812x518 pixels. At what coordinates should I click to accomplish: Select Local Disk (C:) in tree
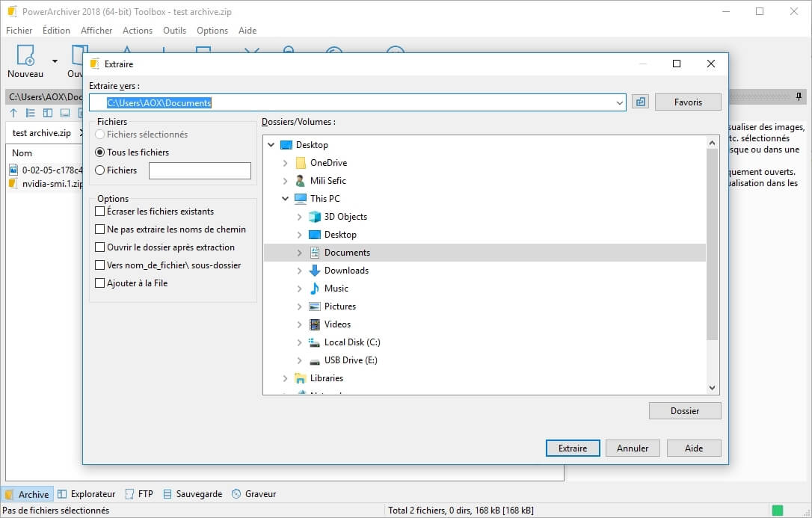(351, 342)
